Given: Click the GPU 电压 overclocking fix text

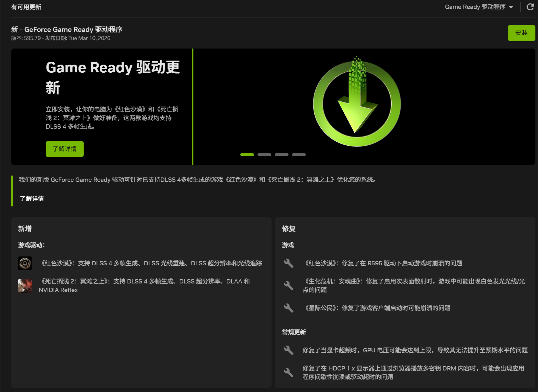Looking at the screenshot, I should 415,350.
